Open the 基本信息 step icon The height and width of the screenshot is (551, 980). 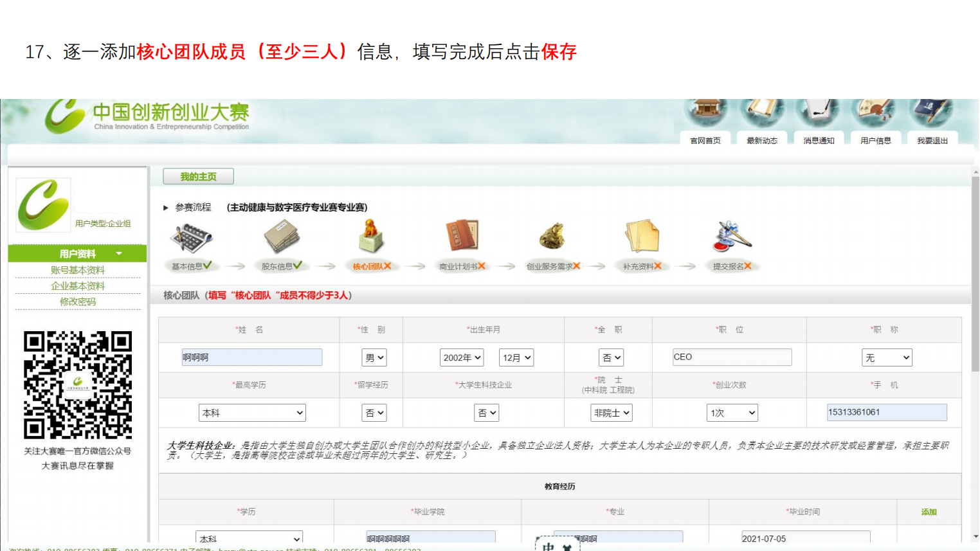[191, 238]
